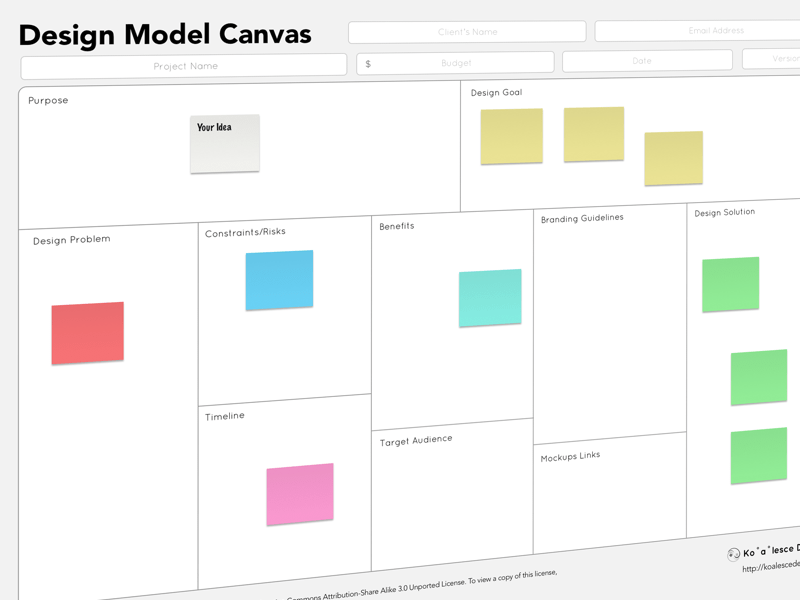Select the first yellow note in Design Goal
The height and width of the screenshot is (600, 800).
512,136
